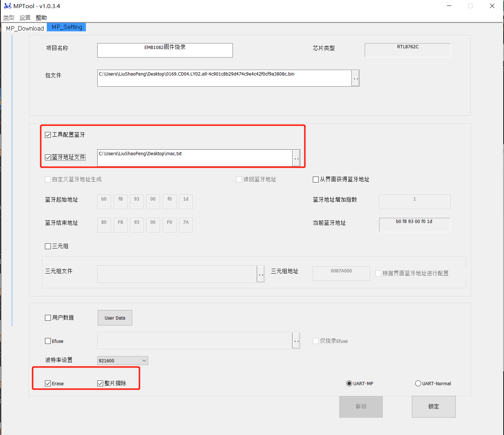Viewport: 504px width, 435px height.
Task: Toggle the 工具配置蓝牙 checkbox
Action: point(48,135)
